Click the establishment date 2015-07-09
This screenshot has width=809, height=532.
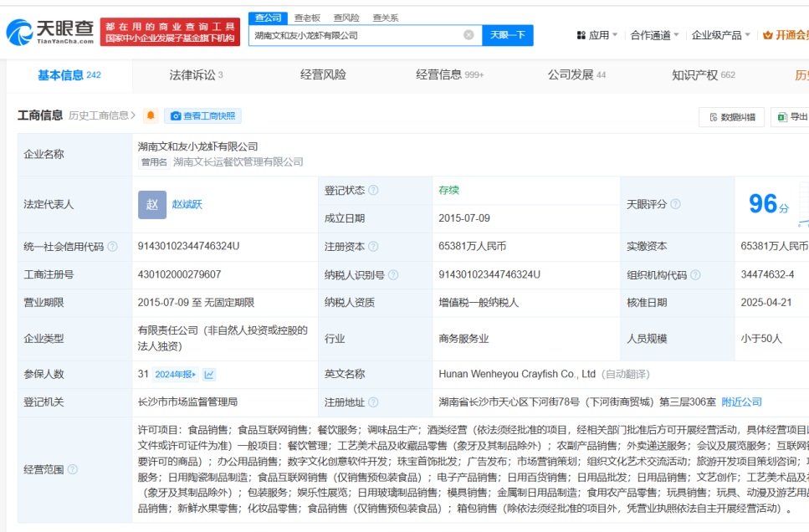point(463,218)
